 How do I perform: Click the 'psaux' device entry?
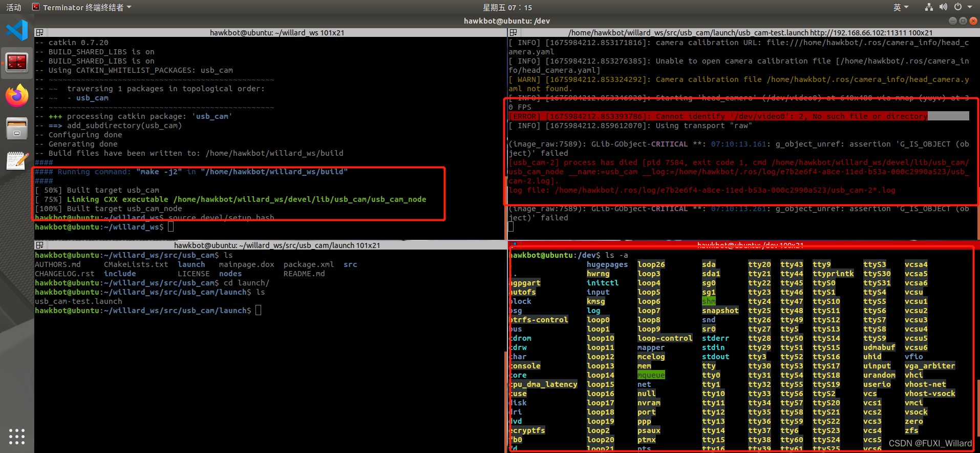tap(649, 430)
